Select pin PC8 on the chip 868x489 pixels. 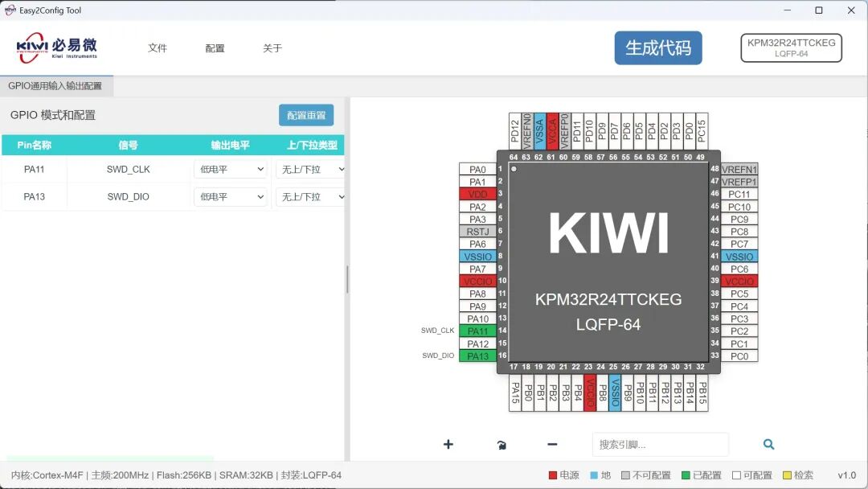[739, 232]
